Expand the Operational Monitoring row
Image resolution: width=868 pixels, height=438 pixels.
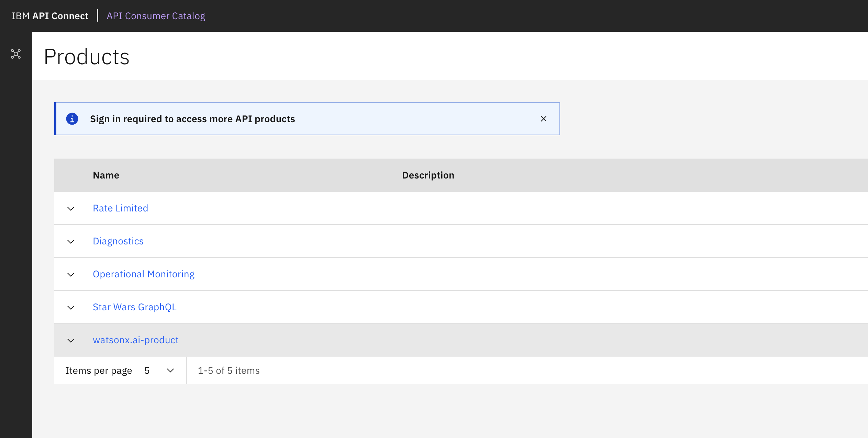point(71,275)
